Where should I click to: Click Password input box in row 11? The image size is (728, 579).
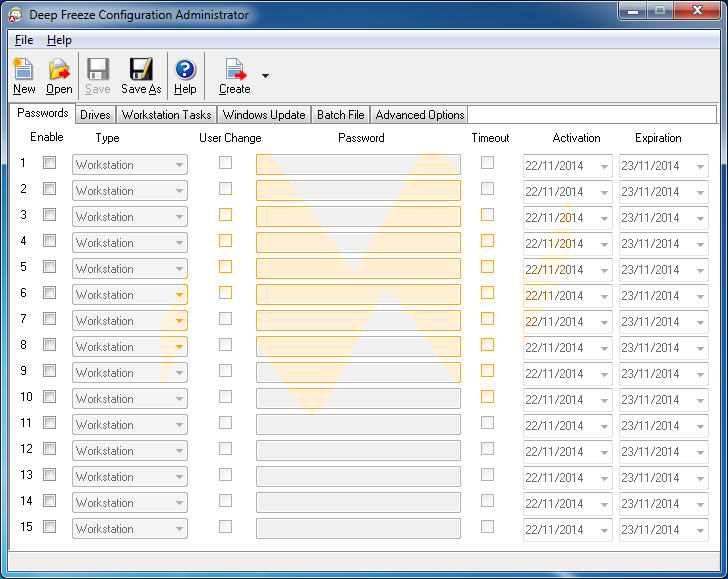tap(358, 425)
